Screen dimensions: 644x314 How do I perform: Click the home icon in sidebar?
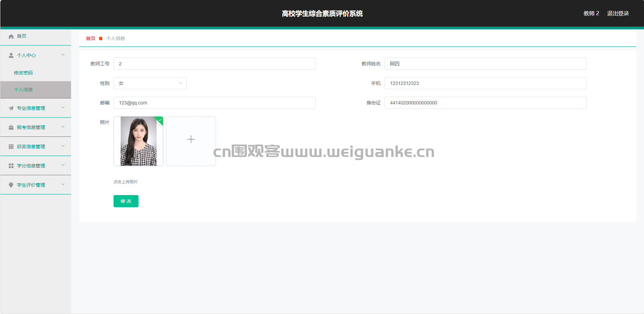[x=11, y=36]
